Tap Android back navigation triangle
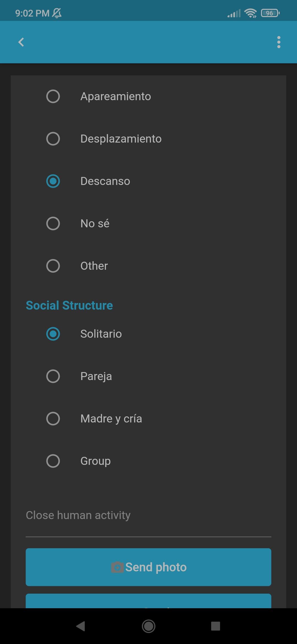 (81, 626)
